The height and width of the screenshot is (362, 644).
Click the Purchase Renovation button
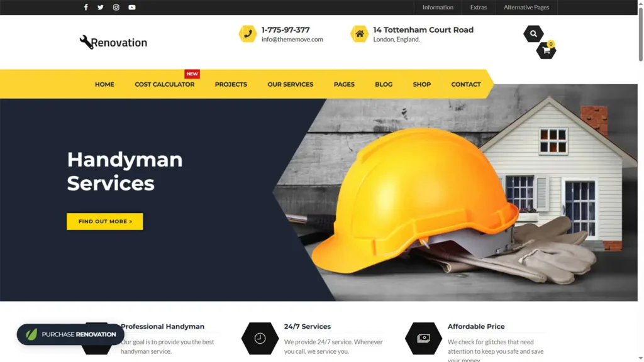pos(70,334)
